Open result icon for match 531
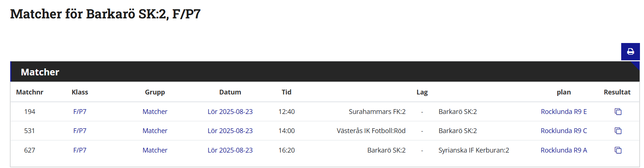644x168 pixels. pos(618,131)
